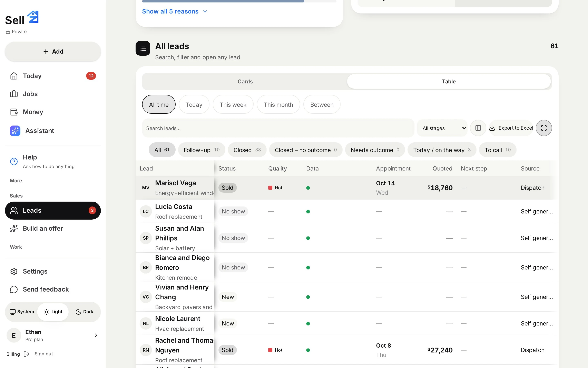Click the MV avatar for Marisol Vega
The height and width of the screenshot is (368, 588).
pos(146,188)
